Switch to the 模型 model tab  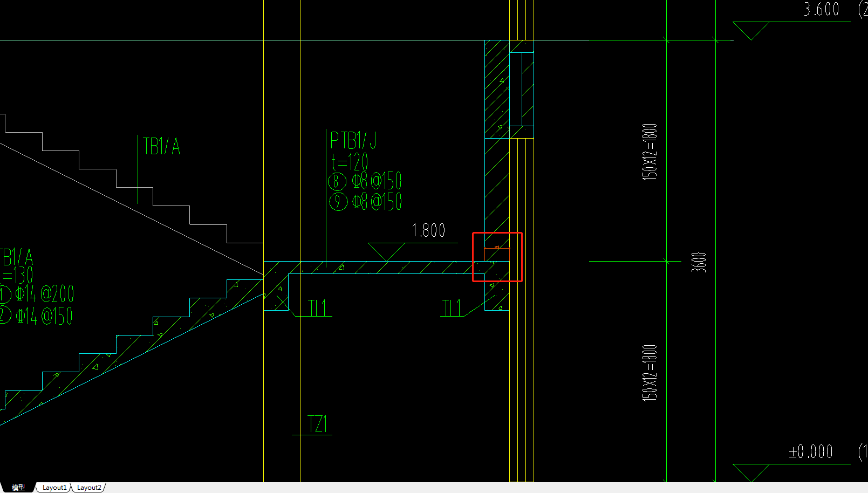pos(18,488)
